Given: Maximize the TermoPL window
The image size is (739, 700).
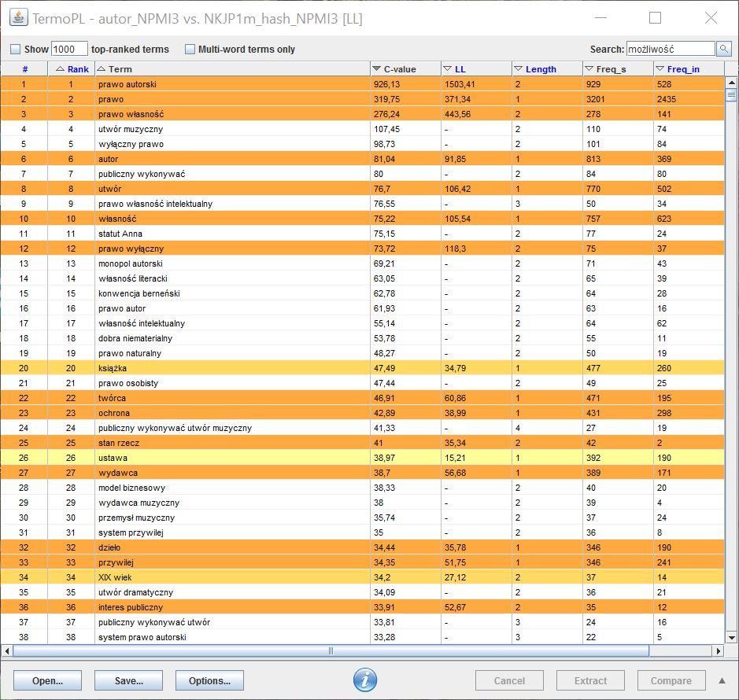Looking at the screenshot, I should click(x=655, y=18).
